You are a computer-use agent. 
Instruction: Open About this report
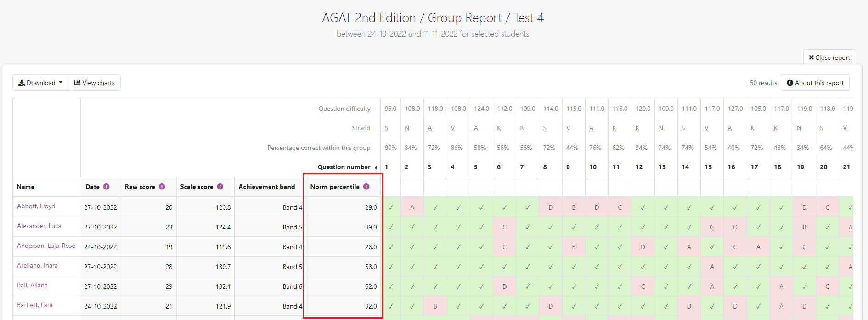(x=815, y=83)
